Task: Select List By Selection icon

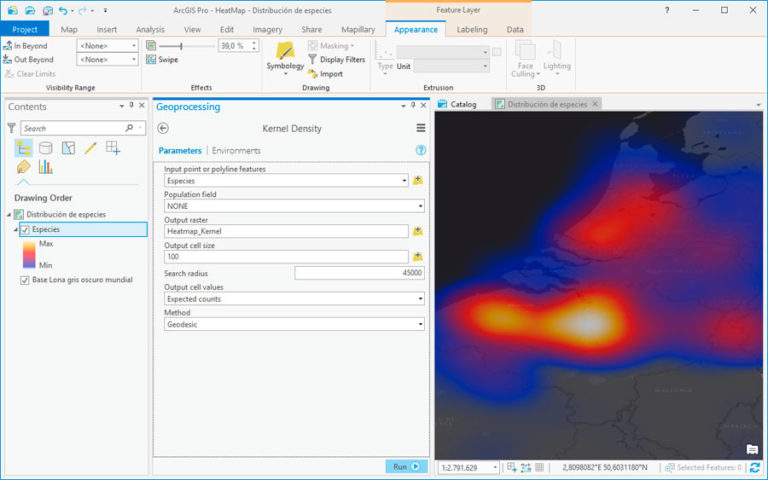Action: (x=68, y=147)
